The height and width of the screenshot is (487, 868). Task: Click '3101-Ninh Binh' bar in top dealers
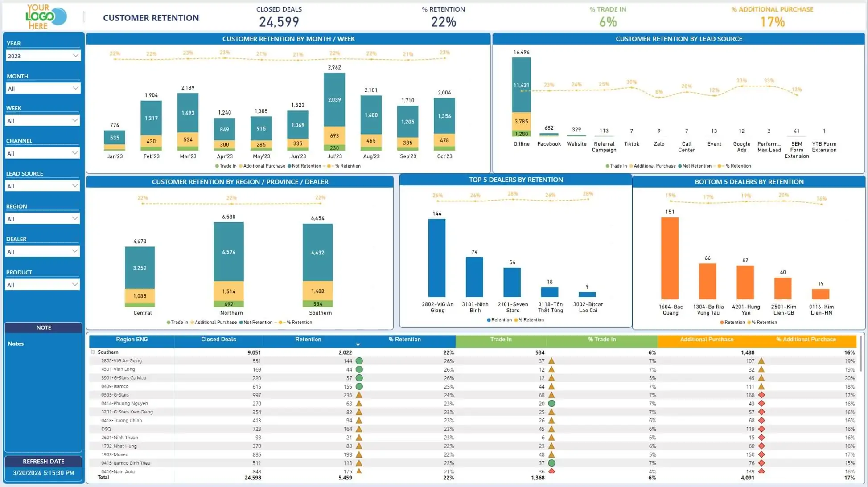(x=474, y=277)
